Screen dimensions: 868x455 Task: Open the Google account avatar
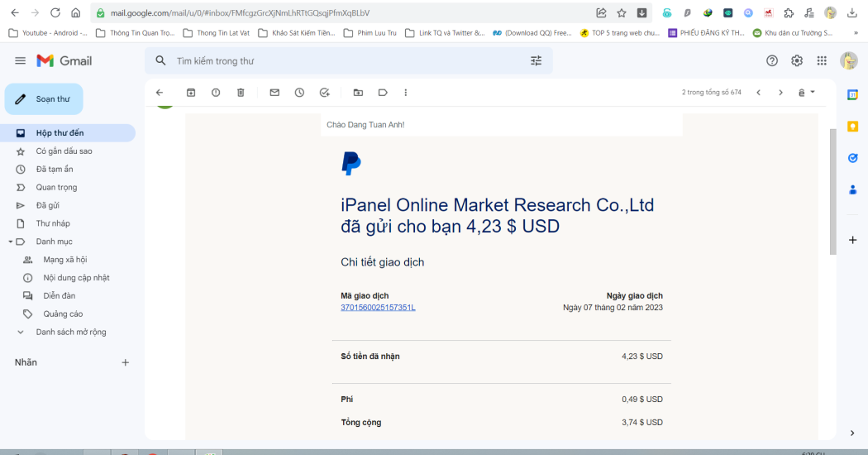pos(849,61)
